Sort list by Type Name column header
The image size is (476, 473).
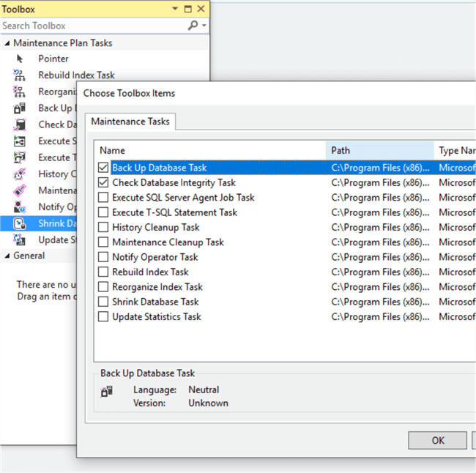455,151
